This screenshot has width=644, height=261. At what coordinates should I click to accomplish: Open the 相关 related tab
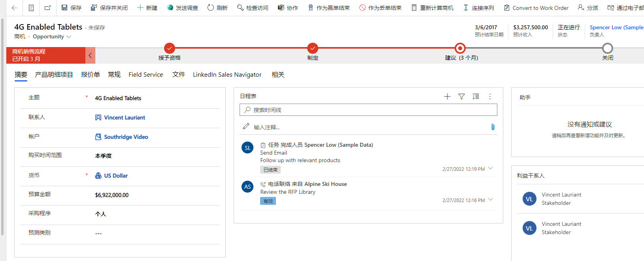[278, 74]
